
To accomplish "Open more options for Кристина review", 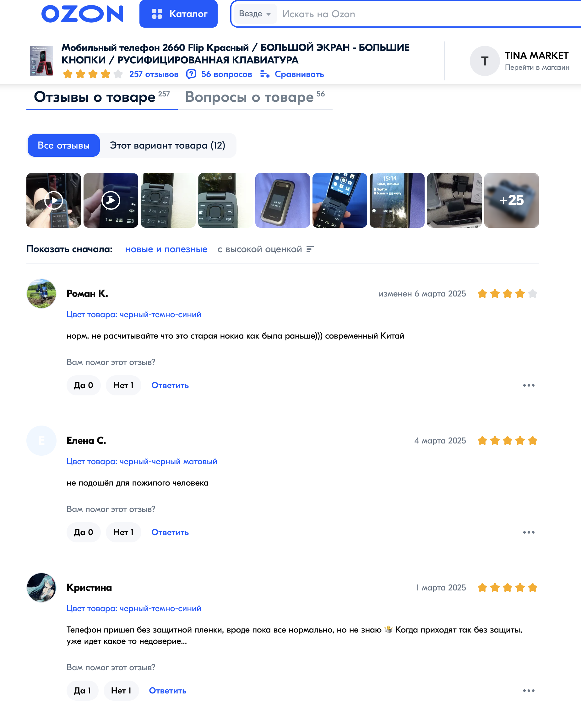I will point(529,691).
